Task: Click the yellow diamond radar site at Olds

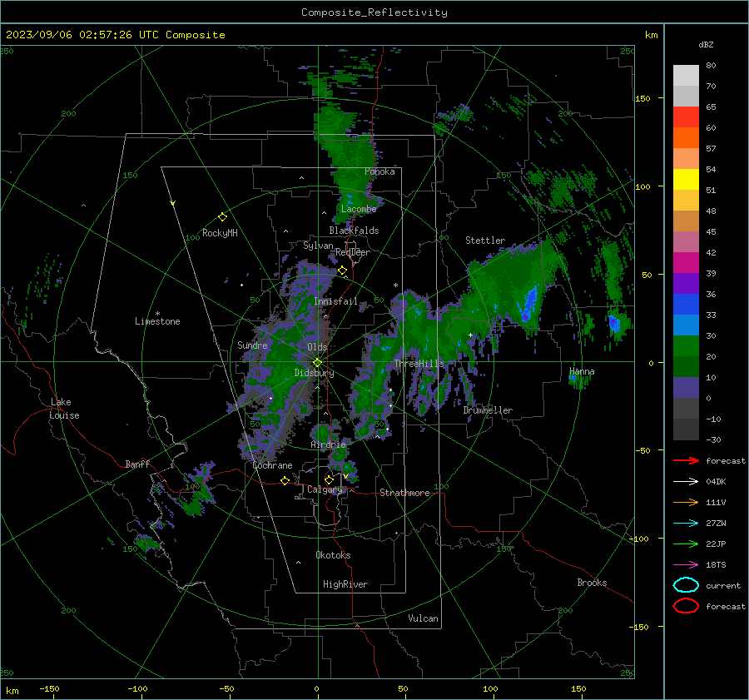Action: point(317,363)
